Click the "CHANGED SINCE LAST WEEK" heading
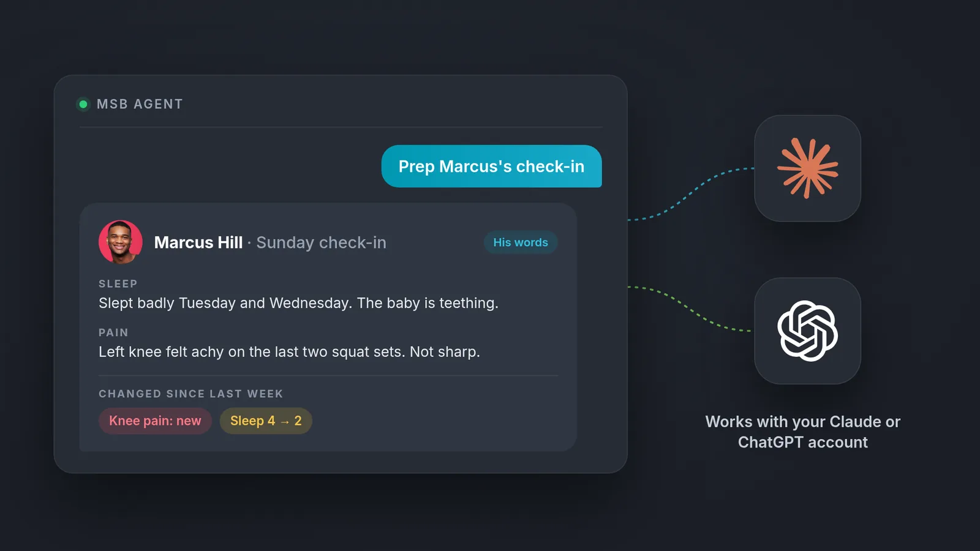Viewport: 980px width, 551px height. (x=191, y=394)
